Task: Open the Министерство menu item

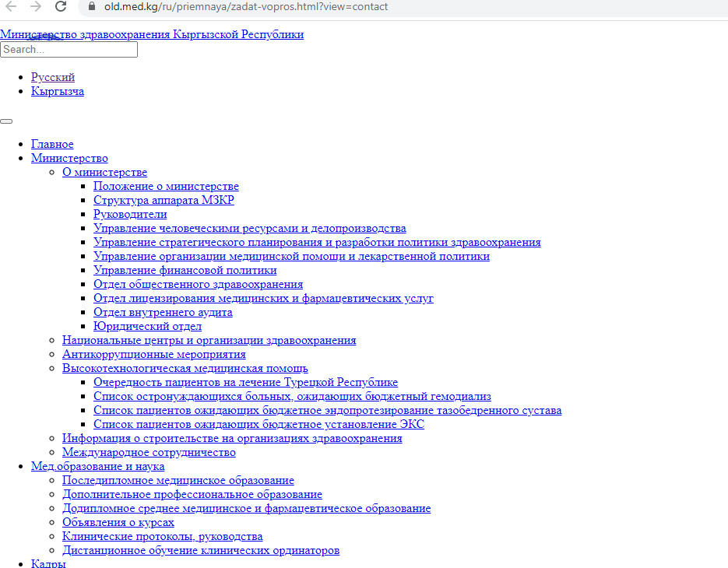Action: (x=69, y=159)
